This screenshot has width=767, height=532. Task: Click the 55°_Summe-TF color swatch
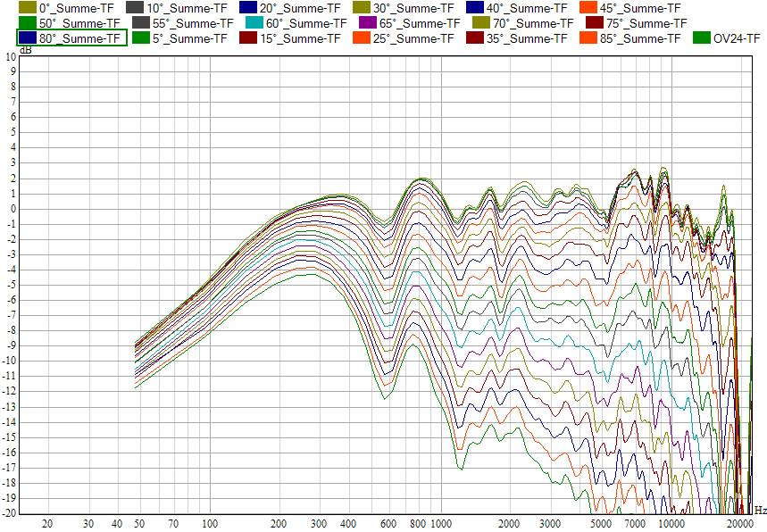pos(141,23)
